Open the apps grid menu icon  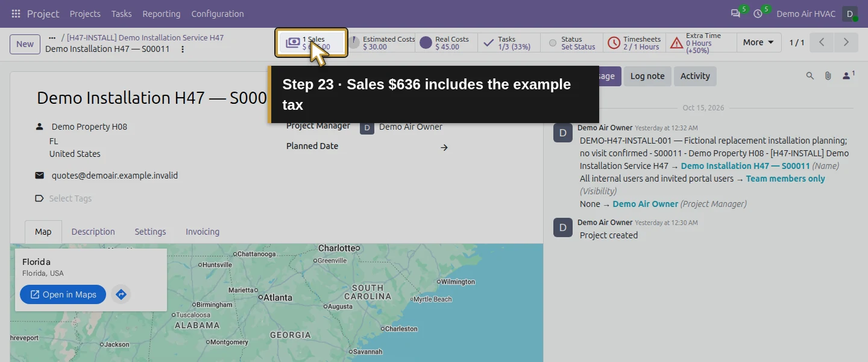tap(16, 13)
